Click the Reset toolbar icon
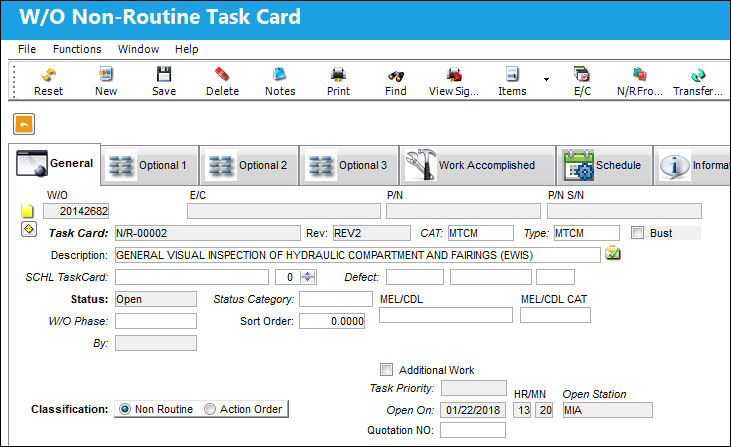The height and width of the screenshot is (447, 731). [x=48, y=81]
